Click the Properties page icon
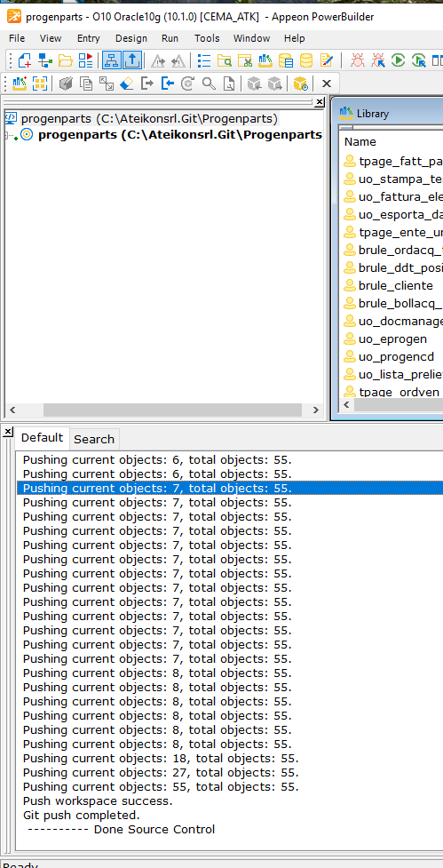 point(229,84)
